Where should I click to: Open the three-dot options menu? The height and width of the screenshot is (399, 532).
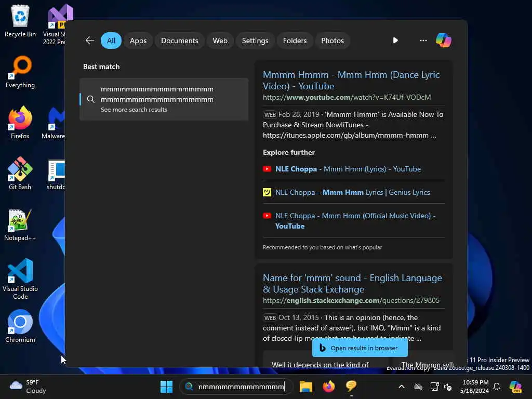pyautogui.click(x=423, y=41)
